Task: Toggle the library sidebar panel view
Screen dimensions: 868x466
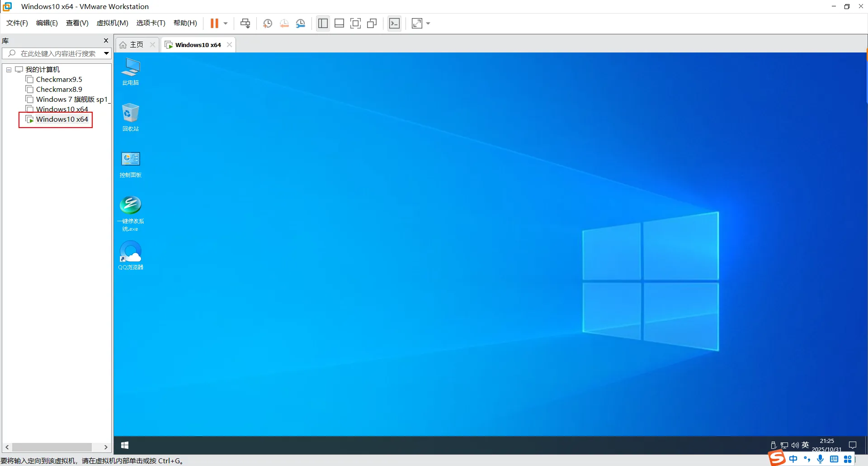Action: [323, 24]
